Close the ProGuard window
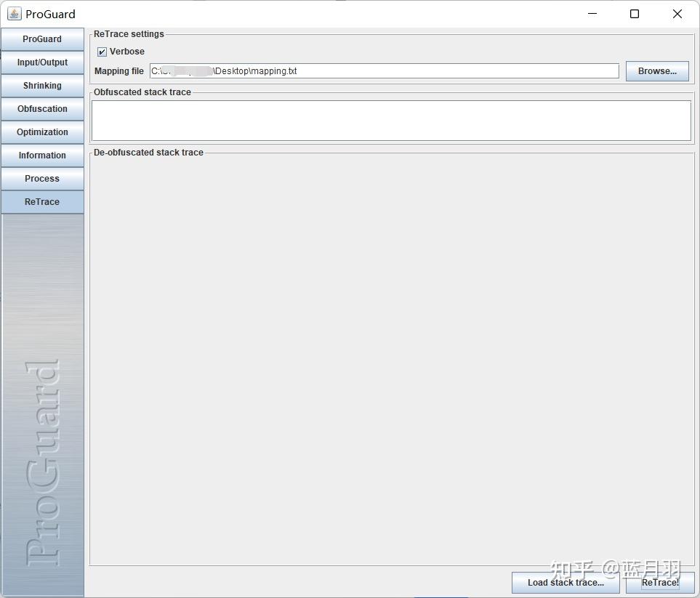 pos(677,14)
